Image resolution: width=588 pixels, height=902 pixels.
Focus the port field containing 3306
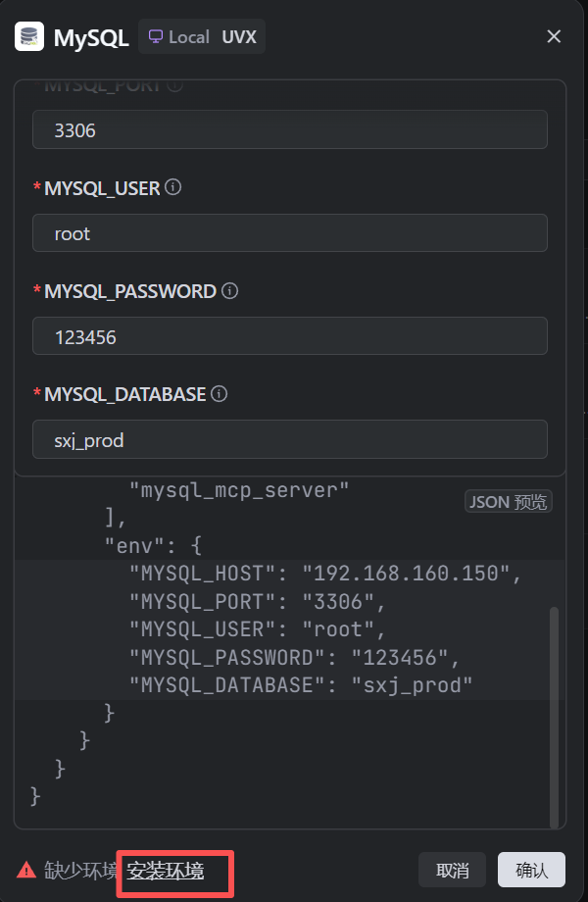pos(290,129)
